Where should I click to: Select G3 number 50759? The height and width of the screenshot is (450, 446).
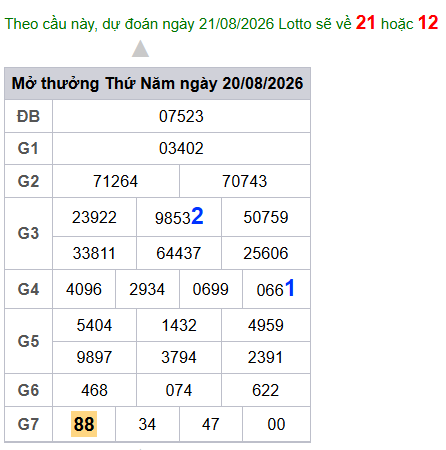[x=266, y=217]
